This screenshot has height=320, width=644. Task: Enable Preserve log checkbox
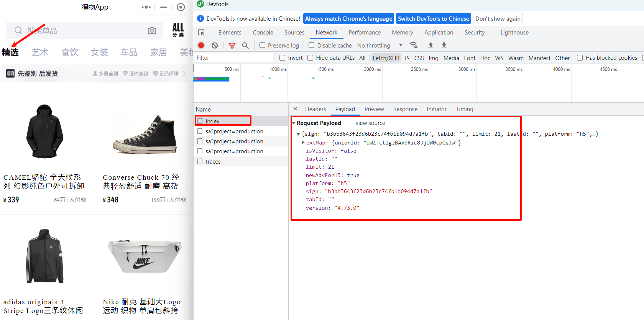(x=263, y=45)
